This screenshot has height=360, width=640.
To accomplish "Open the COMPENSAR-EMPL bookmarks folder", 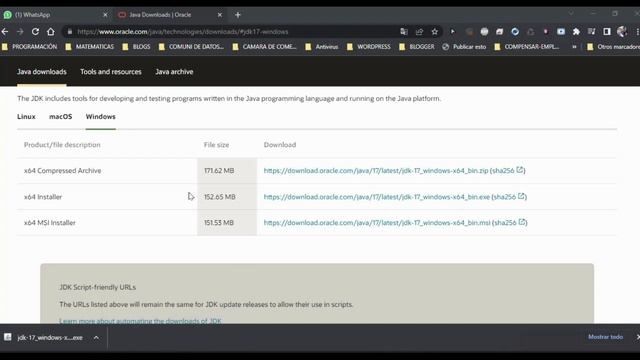I will tap(527, 47).
